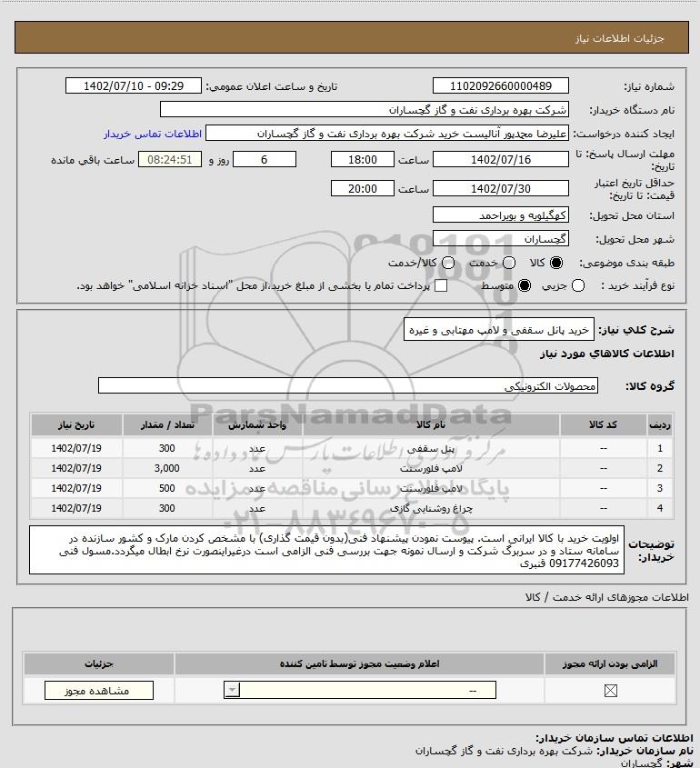Toggle the mandatory license checkbox

(x=610, y=691)
